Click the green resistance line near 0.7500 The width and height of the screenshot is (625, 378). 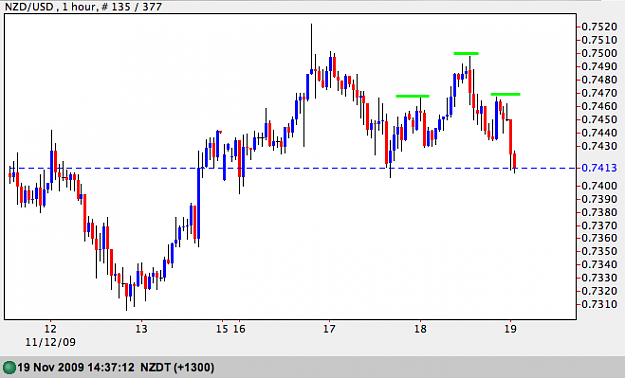click(466, 53)
